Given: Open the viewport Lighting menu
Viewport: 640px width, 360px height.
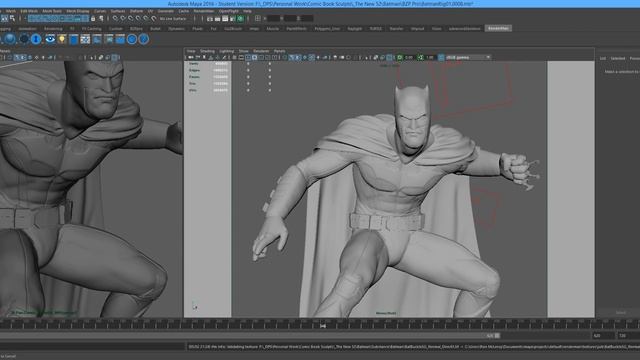Looking at the screenshot, I should point(227,51).
